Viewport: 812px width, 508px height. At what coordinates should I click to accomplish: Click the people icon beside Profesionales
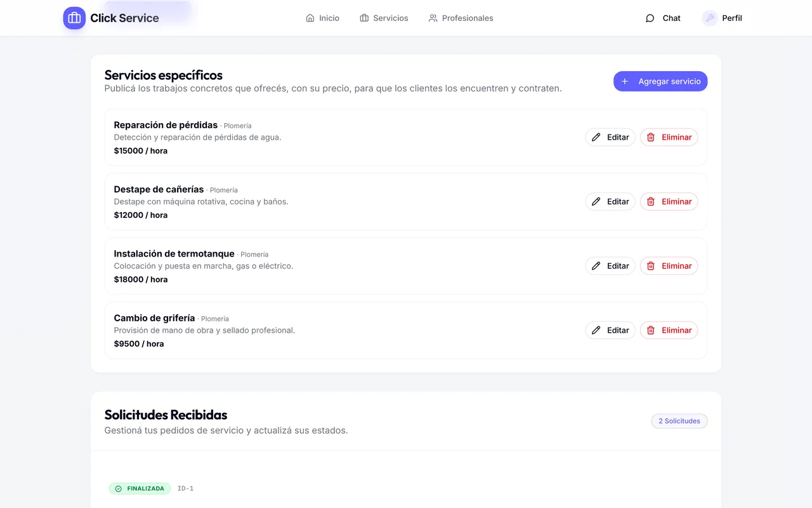click(x=433, y=18)
